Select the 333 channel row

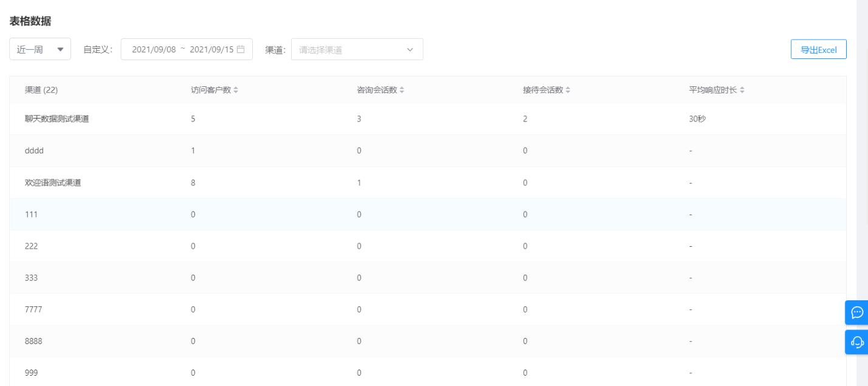[x=427, y=277]
